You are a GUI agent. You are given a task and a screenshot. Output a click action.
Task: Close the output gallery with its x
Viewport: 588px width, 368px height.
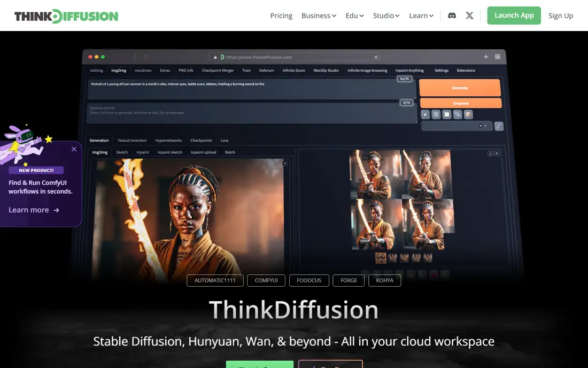point(497,154)
